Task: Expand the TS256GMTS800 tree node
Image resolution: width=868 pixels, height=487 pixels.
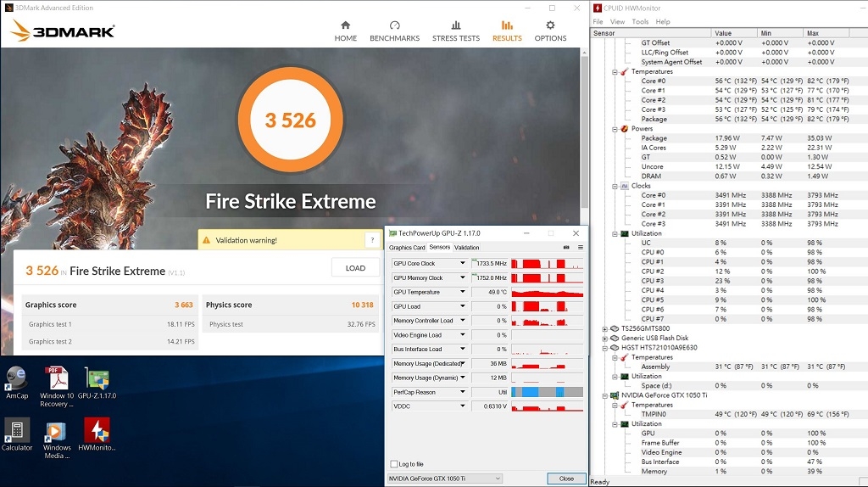Action: [604, 329]
